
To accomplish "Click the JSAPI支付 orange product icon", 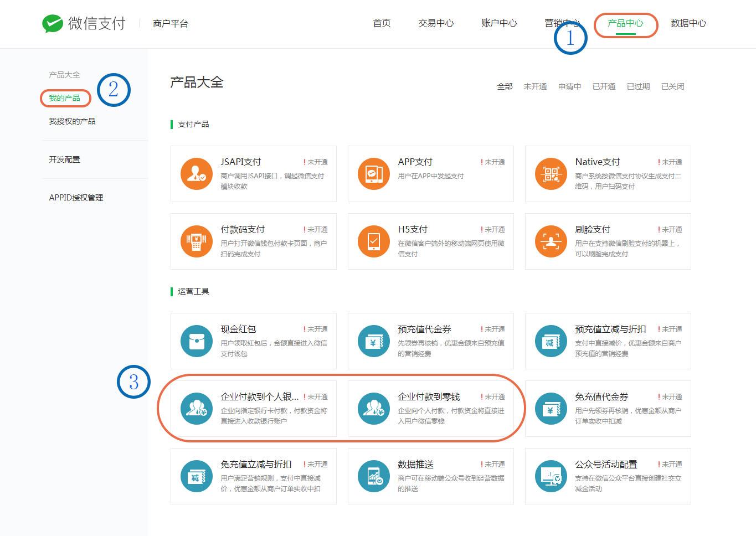I will [x=197, y=174].
